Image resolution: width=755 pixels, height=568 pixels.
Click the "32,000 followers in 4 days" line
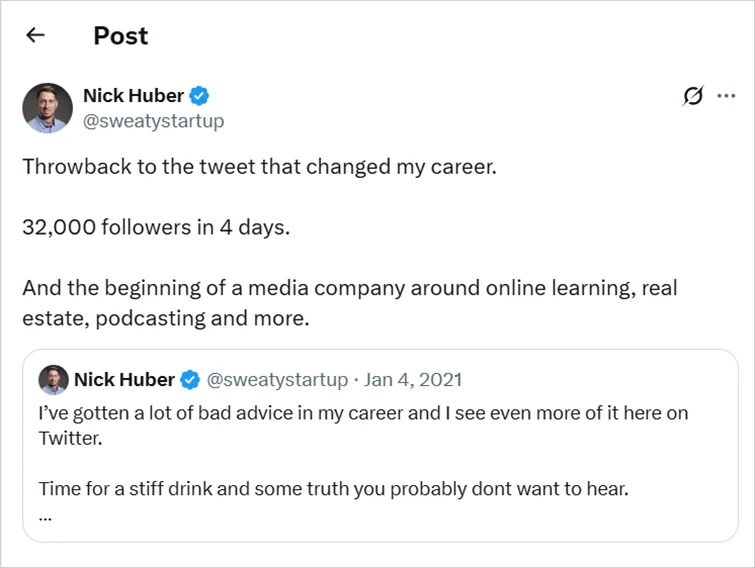coord(156,227)
